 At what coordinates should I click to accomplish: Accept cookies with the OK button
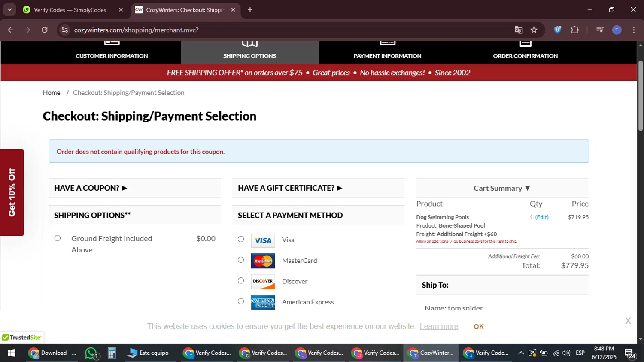click(x=479, y=326)
